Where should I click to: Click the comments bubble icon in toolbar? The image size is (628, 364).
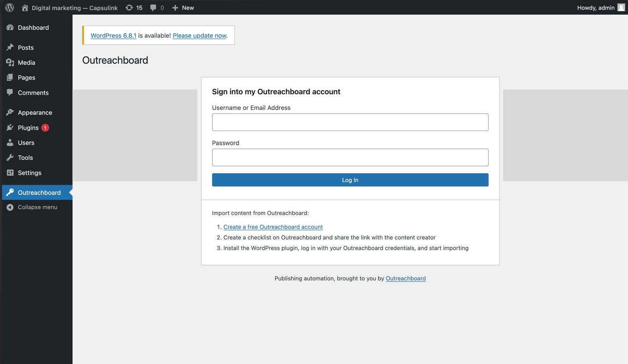(x=153, y=8)
